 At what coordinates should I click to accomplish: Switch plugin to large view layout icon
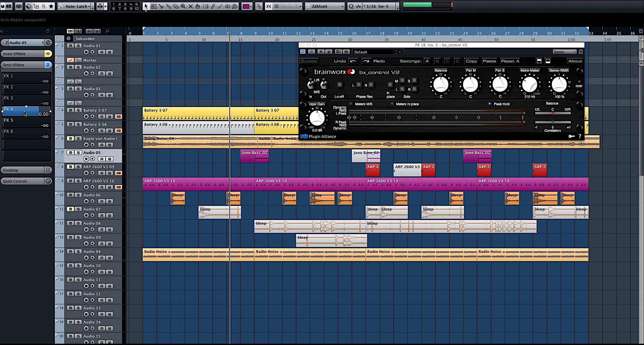coord(539,61)
